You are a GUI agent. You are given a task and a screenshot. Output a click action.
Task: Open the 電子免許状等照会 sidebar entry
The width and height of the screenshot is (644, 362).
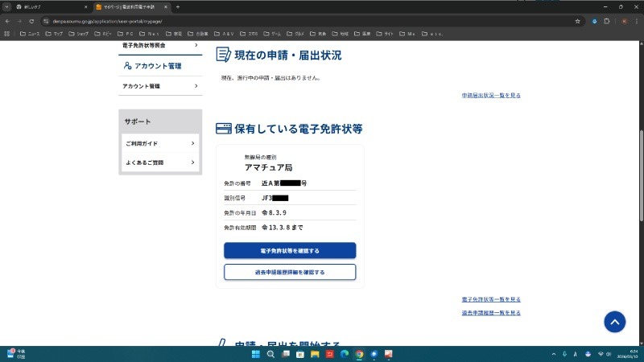click(x=159, y=46)
